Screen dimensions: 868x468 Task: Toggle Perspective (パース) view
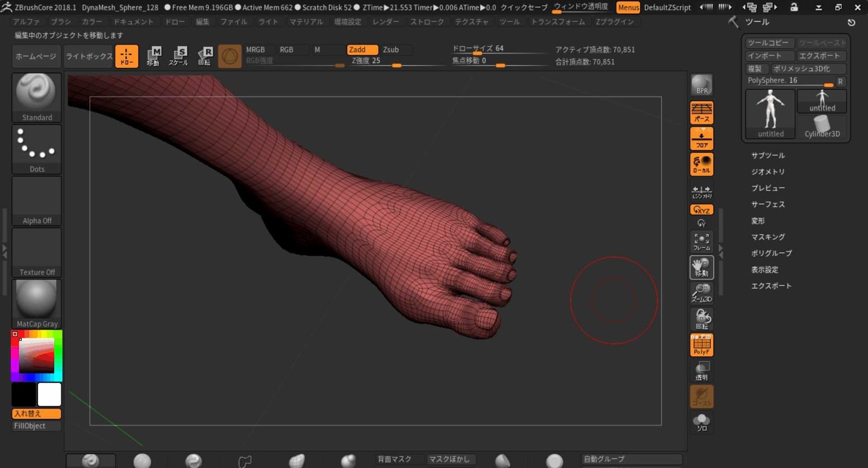(x=701, y=113)
